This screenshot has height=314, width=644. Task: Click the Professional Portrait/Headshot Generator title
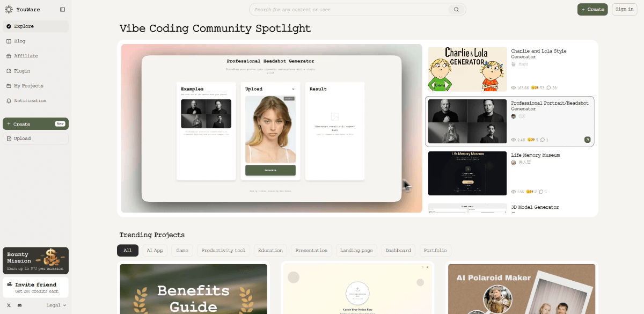pyautogui.click(x=550, y=106)
